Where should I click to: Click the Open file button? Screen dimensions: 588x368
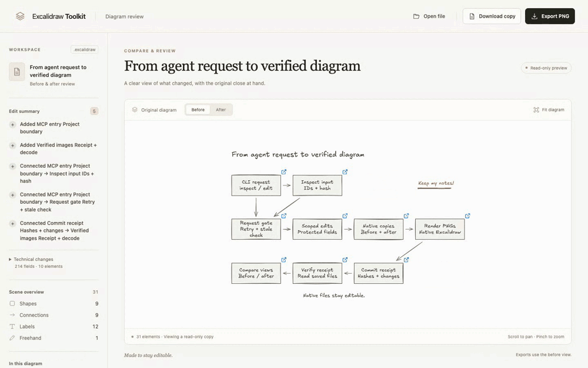[429, 16]
